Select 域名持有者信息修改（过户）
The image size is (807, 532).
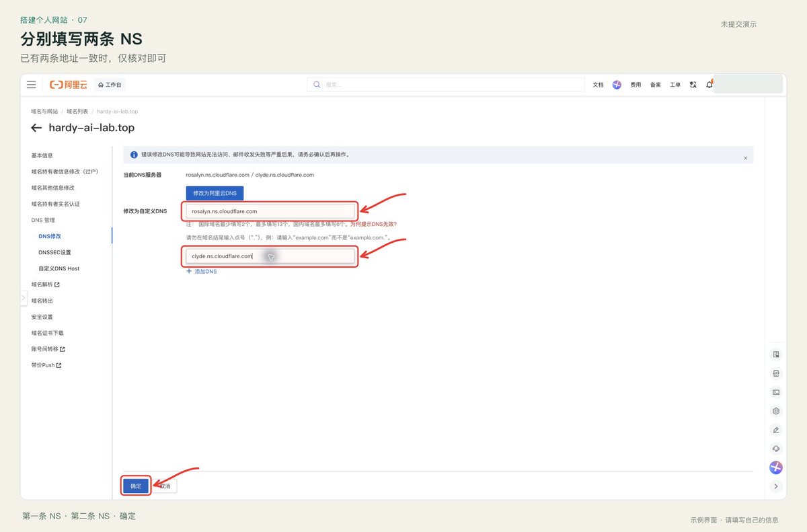click(65, 172)
